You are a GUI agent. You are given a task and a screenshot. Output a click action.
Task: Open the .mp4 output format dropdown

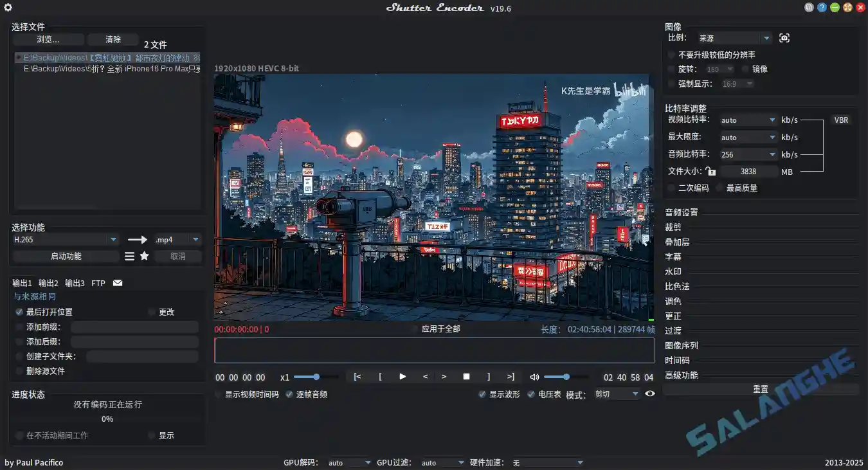tap(197, 239)
